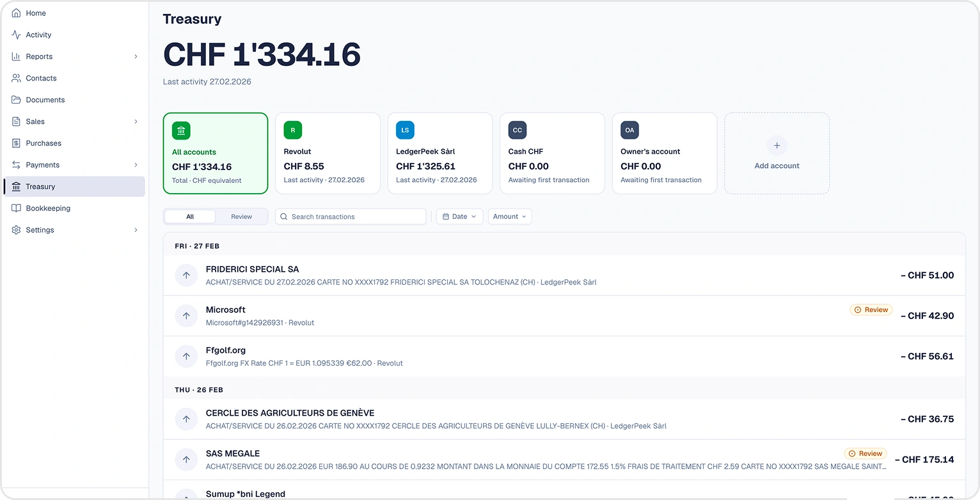The width and height of the screenshot is (980, 500).
Task: Click the Documents folder icon
Action: (x=16, y=100)
